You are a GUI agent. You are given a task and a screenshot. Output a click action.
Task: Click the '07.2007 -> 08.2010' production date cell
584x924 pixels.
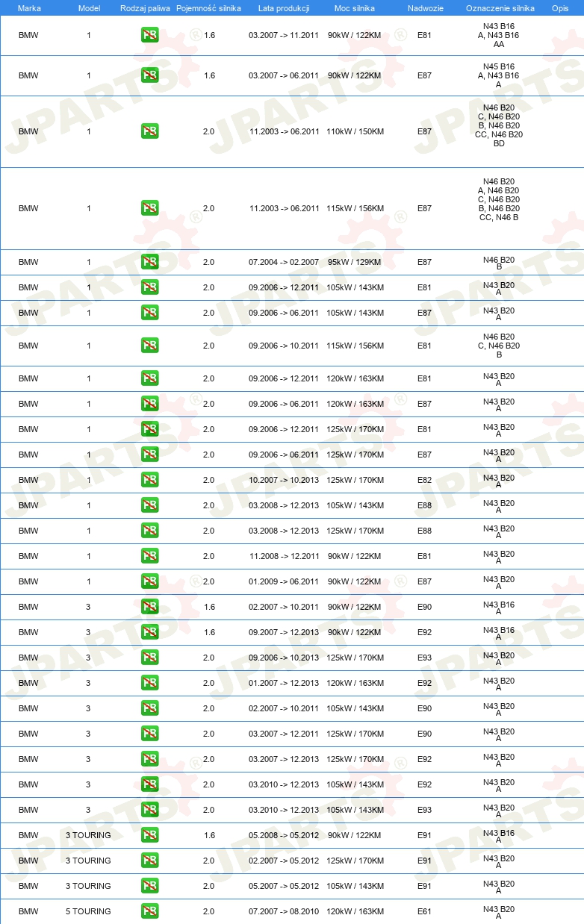(284, 911)
